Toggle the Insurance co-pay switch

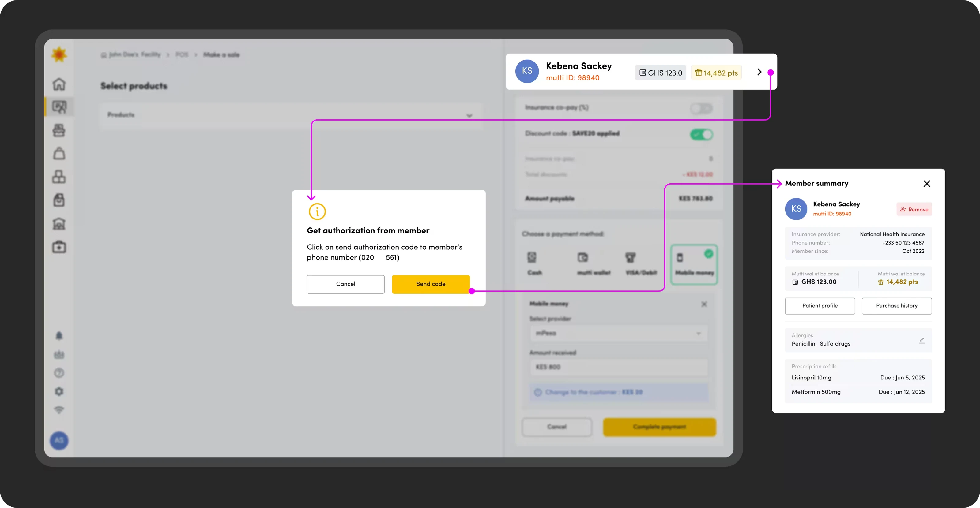702,108
